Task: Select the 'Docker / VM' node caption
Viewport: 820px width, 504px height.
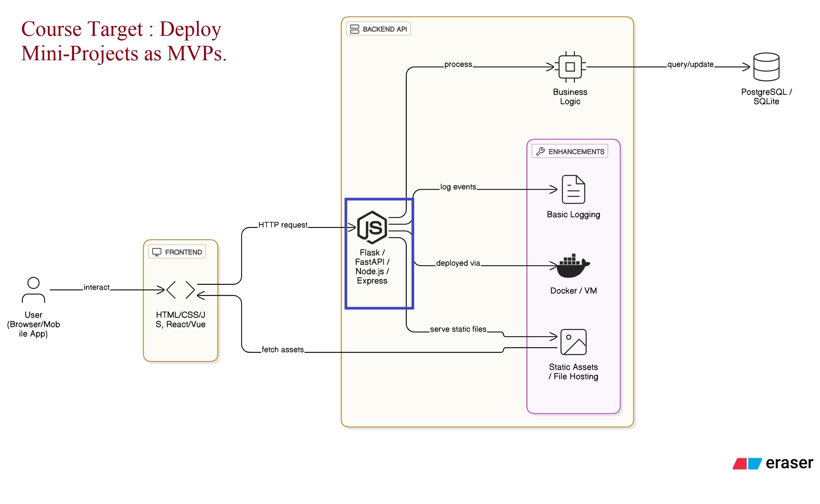Action: click(x=573, y=290)
